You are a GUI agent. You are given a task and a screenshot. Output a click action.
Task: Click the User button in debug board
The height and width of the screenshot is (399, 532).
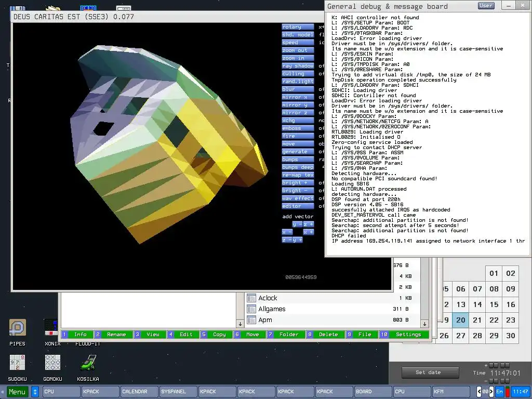tap(486, 5)
